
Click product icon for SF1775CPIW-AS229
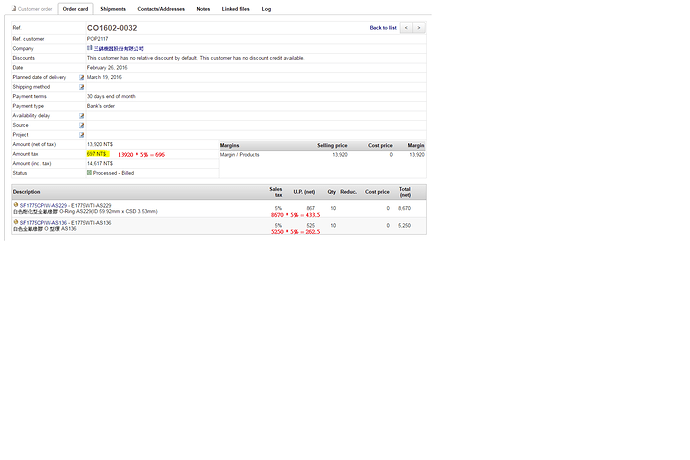(x=16, y=205)
